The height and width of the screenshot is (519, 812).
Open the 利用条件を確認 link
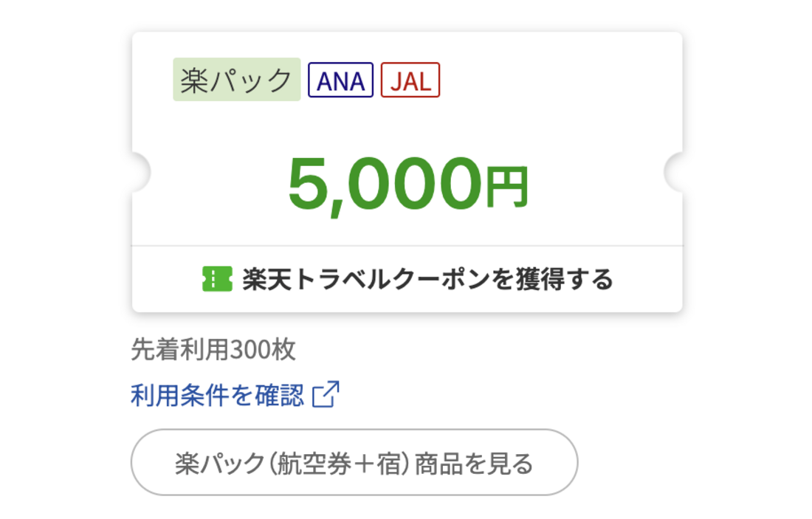pos(217,396)
